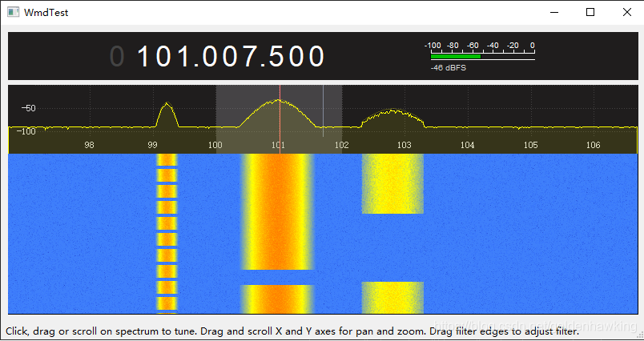This screenshot has width=644, height=341.
Task: Click the red center tuning line
Action: tap(280, 119)
